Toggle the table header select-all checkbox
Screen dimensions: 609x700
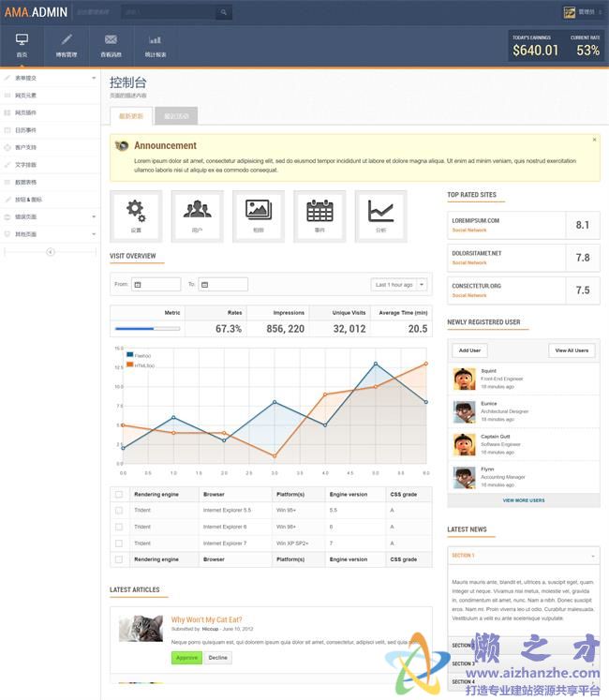119,494
